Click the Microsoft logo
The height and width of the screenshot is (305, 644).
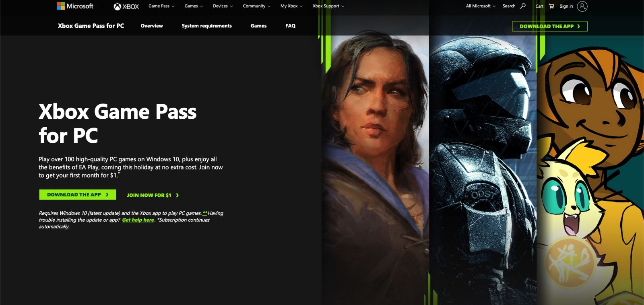75,6
